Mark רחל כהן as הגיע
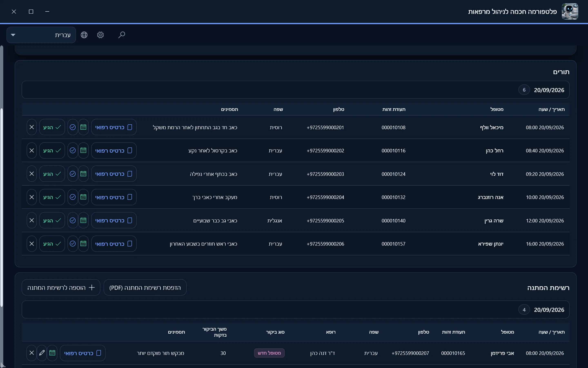588x368 pixels. [x=52, y=150]
